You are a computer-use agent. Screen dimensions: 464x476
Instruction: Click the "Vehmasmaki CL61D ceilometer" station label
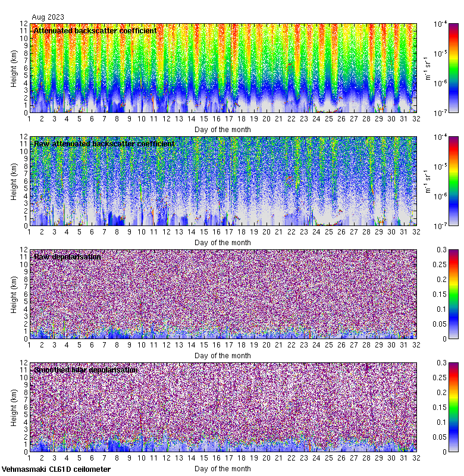(56, 469)
